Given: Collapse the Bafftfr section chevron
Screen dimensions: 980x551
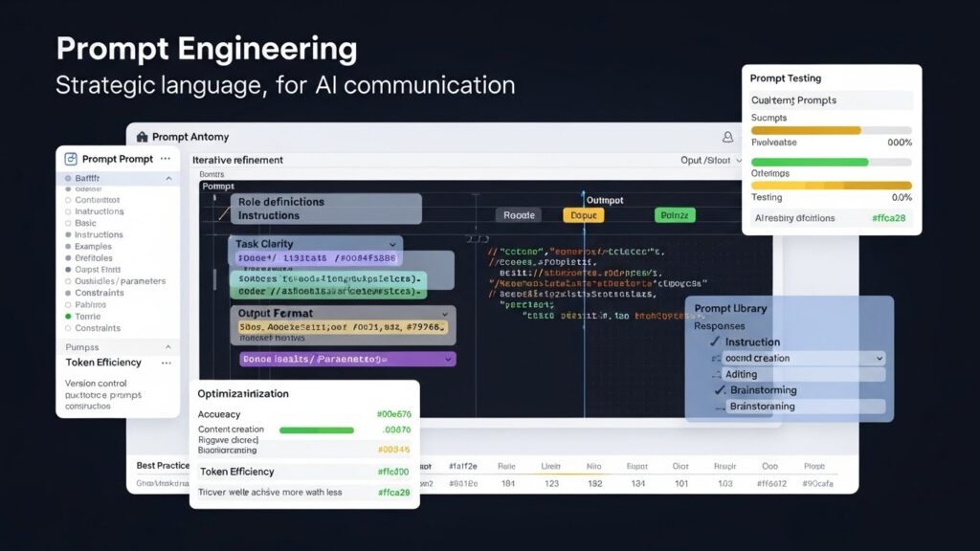Looking at the screenshot, I should 169,179.
